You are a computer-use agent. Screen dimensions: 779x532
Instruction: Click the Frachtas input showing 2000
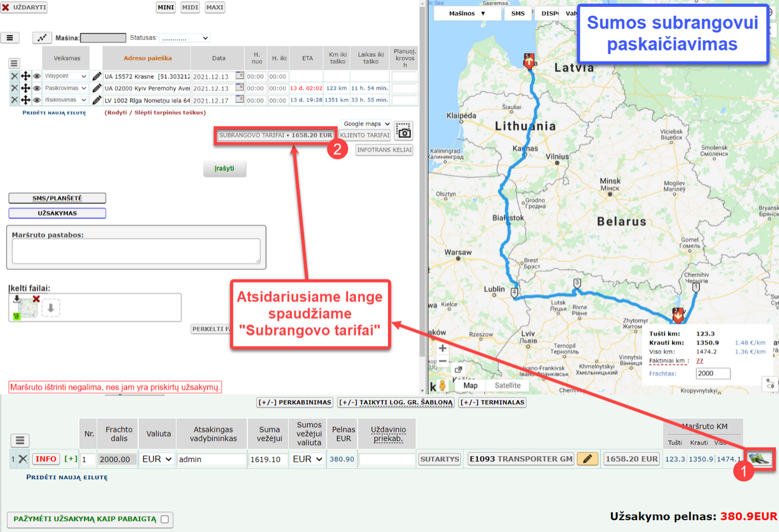click(x=713, y=373)
